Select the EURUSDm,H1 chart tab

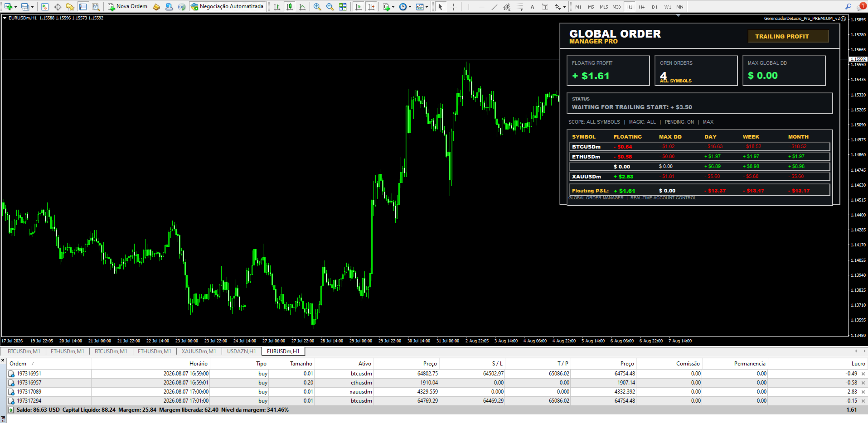(x=283, y=351)
